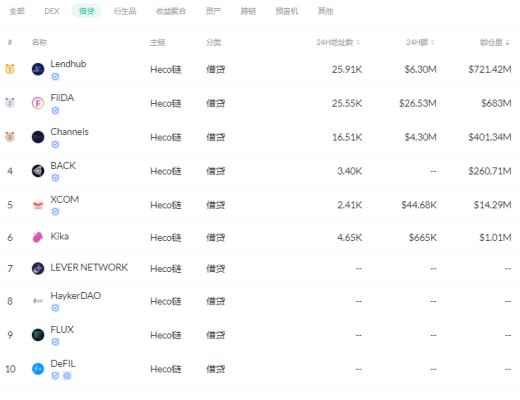Click the 主链 column header

158,42
